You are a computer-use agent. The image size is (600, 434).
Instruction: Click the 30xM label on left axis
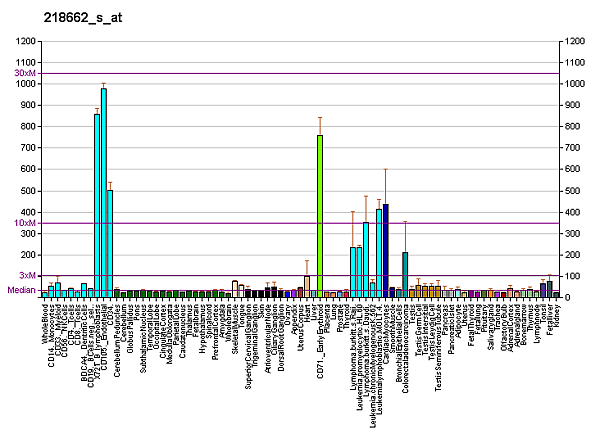click(25, 73)
